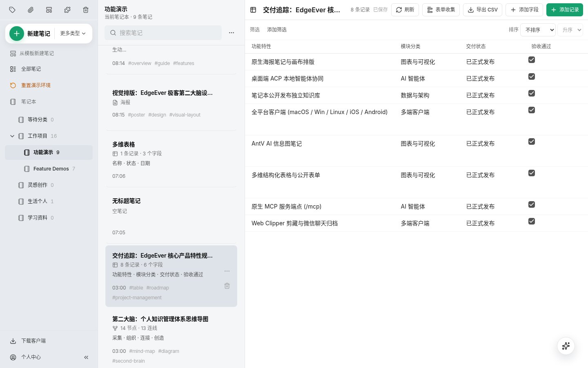
Task: Toggle 验收通过 checkbox for 全平台客户端 row
Action: (532, 110)
